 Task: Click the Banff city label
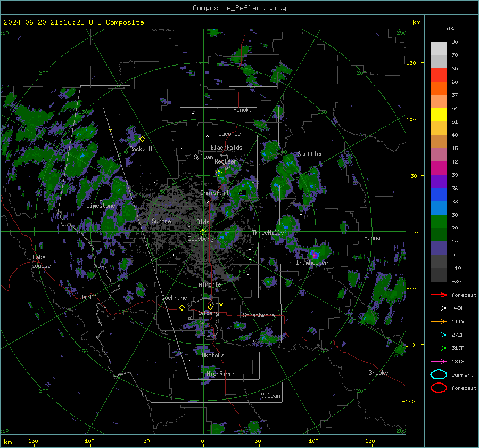coord(88,297)
